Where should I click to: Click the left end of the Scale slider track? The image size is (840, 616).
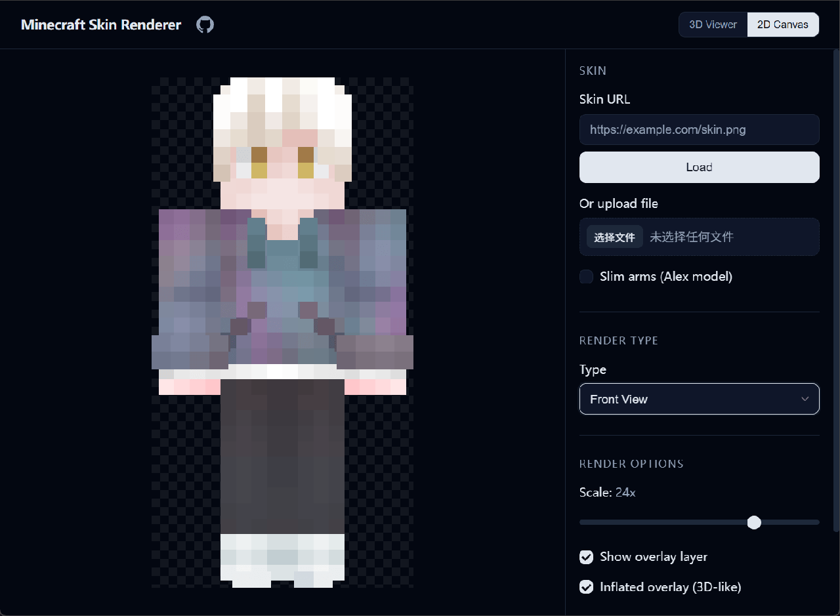tap(583, 522)
